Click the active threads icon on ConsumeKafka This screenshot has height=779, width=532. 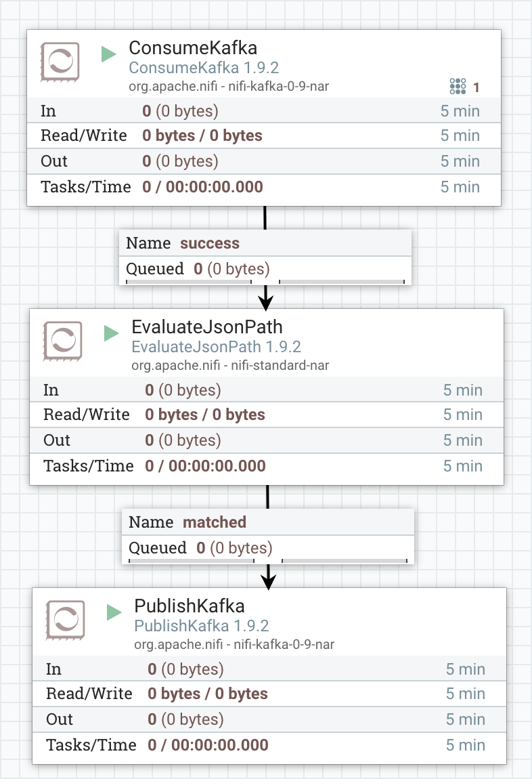coord(458,87)
